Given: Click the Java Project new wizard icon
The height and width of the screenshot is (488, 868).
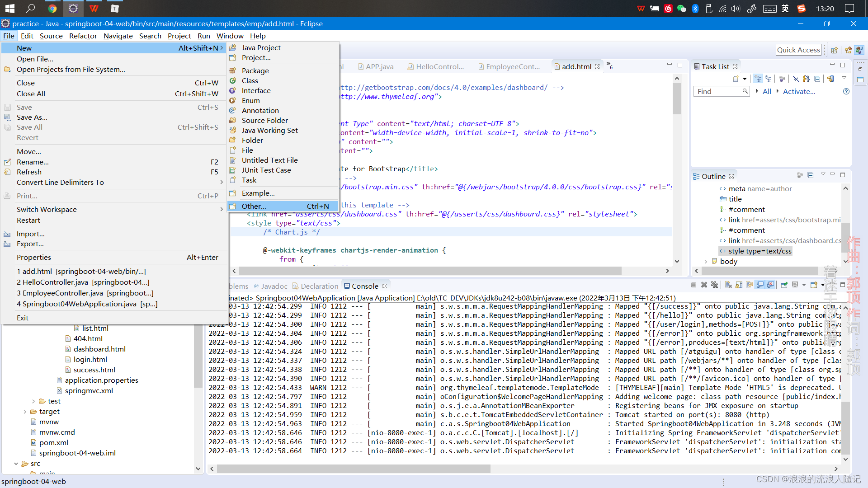Looking at the screenshot, I should coord(234,47).
